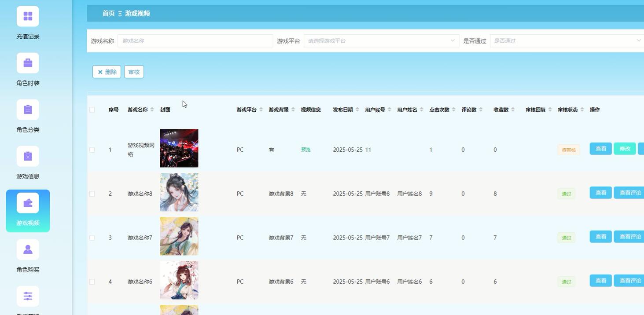Open the 游戏信息 sidebar icon

(x=28, y=156)
